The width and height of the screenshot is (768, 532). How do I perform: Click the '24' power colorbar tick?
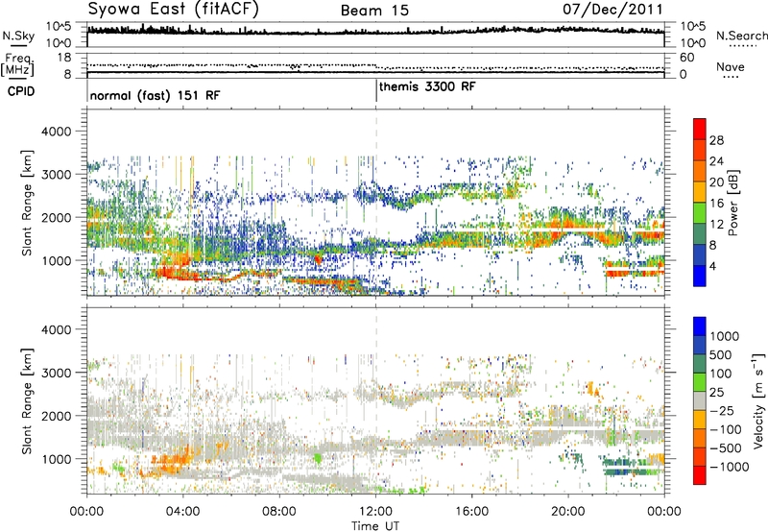tap(716, 161)
